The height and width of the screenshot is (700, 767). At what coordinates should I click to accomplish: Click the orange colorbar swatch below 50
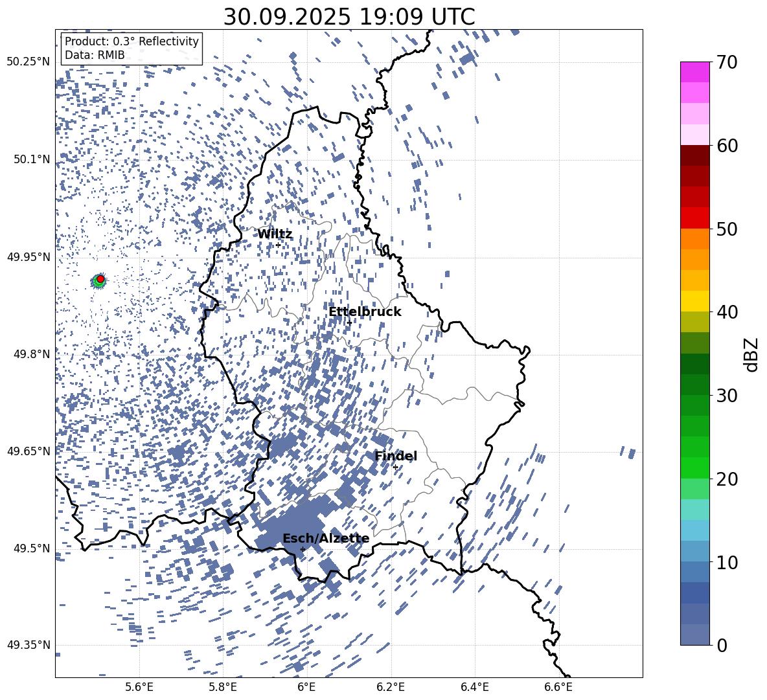(694, 239)
